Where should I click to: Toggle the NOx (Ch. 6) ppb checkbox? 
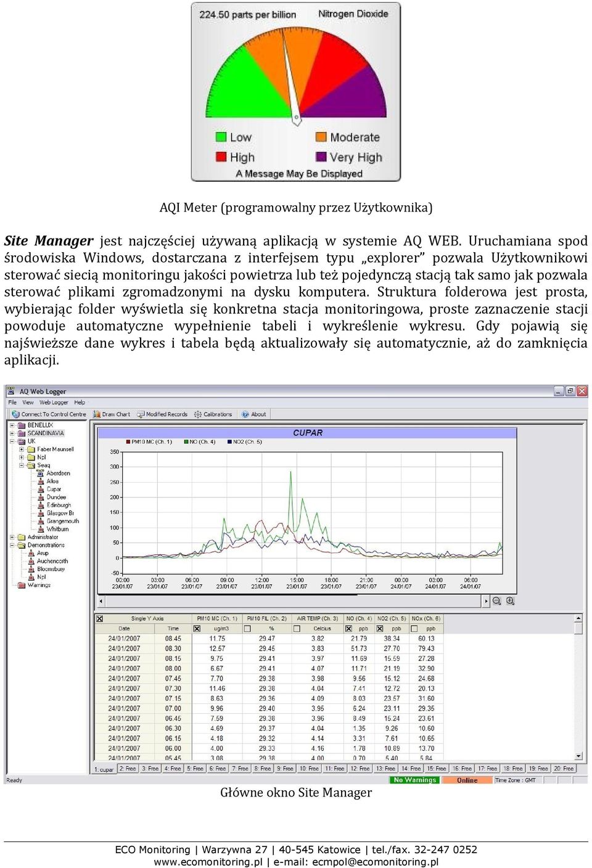click(x=414, y=629)
